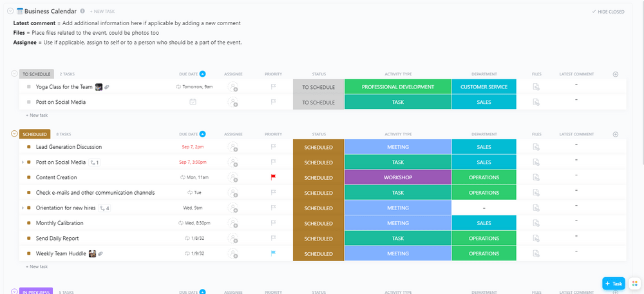Click Activity Type header in To Schedule group
Viewport: 644px width, 294px height.
(398, 74)
